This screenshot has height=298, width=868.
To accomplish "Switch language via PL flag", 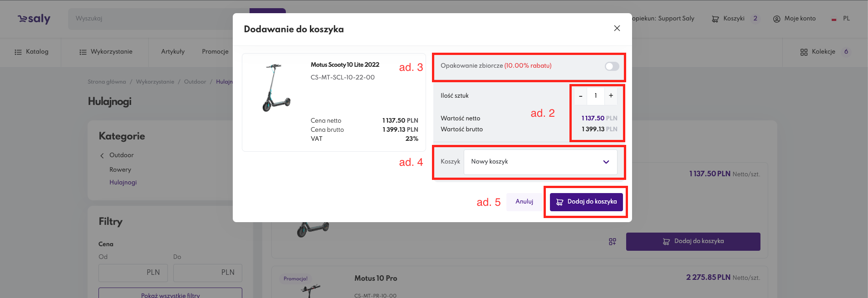I will [x=834, y=19].
